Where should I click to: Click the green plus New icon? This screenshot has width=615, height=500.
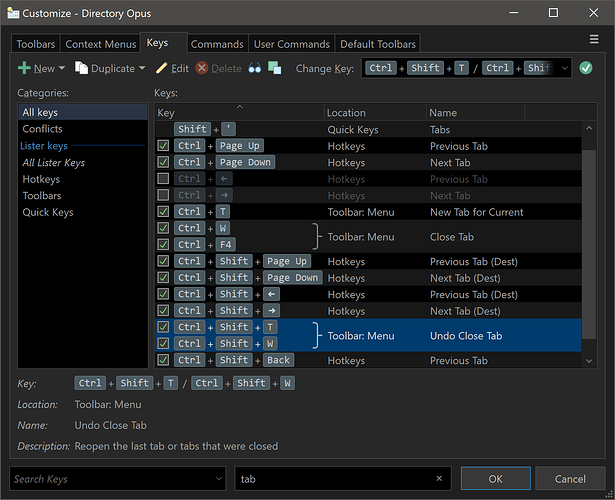pos(24,68)
